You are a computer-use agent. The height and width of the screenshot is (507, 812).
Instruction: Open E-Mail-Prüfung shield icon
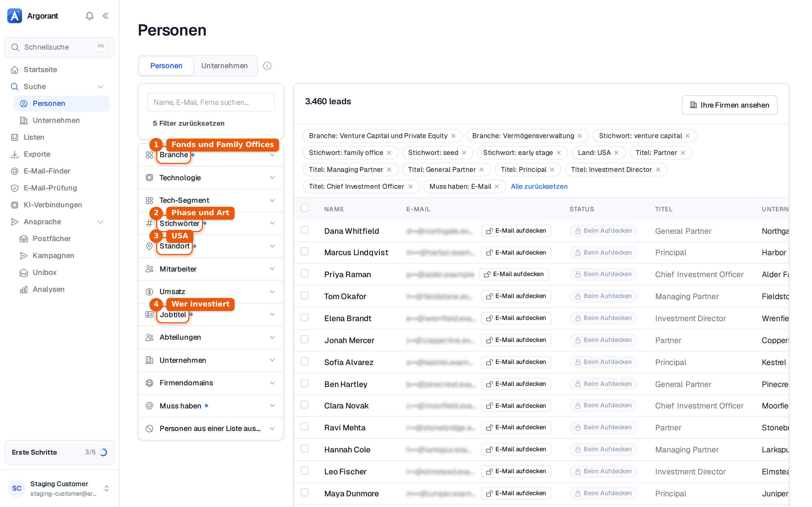pyautogui.click(x=14, y=188)
